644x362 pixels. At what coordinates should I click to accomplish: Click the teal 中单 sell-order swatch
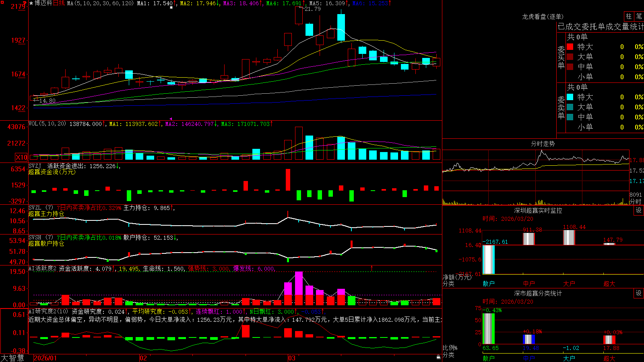click(570, 117)
